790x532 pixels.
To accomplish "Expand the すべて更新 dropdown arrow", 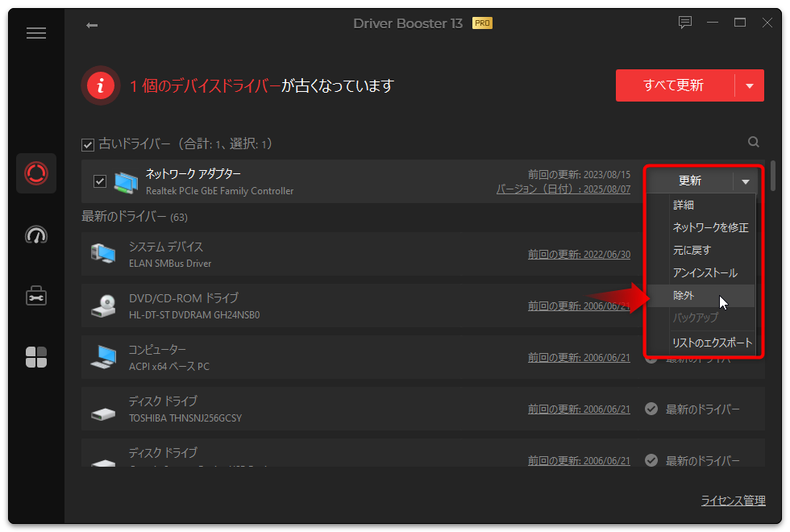I will (750, 85).
